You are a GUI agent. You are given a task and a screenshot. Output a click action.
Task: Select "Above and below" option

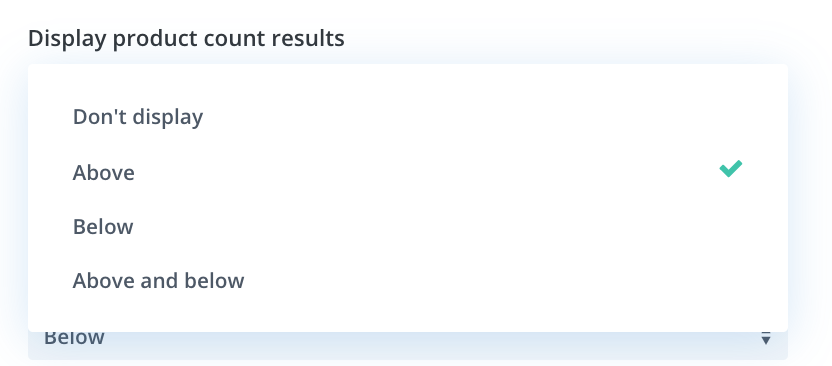click(408, 281)
